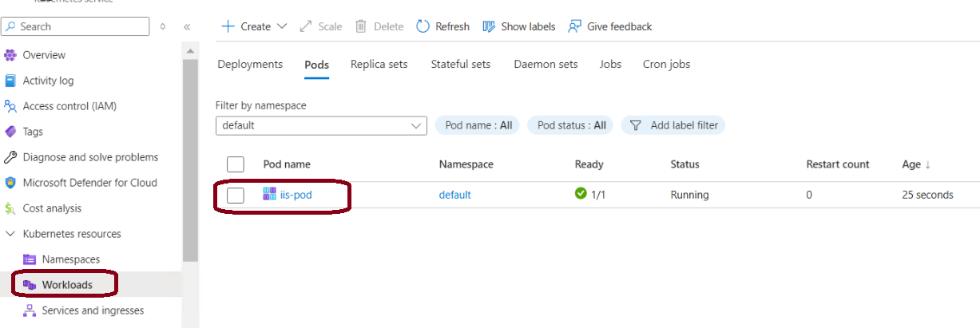Click the Show labels icon
This screenshot has width=980, height=328.
click(489, 26)
